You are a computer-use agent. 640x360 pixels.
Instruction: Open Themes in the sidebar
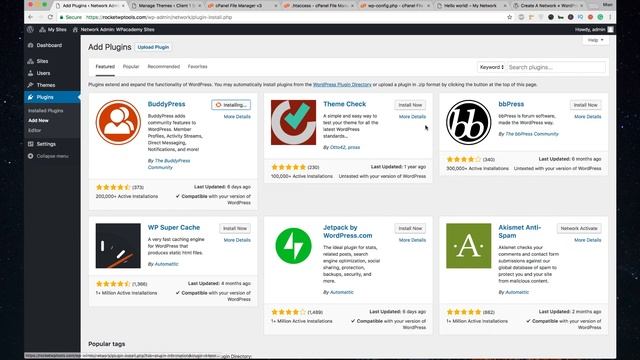(x=46, y=85)
